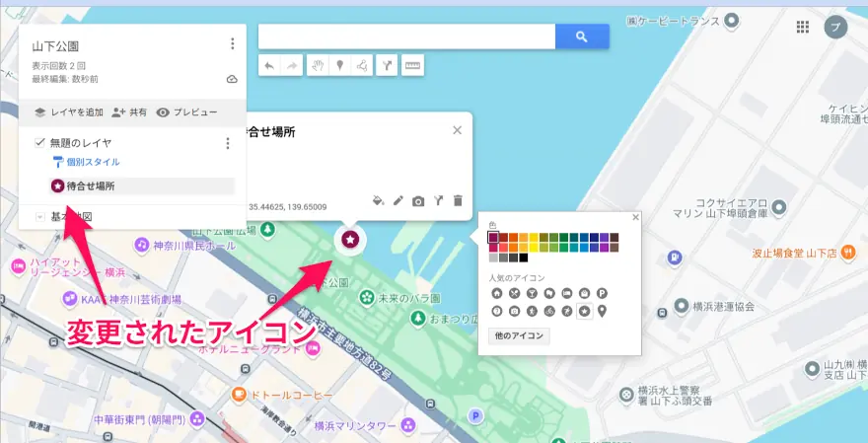
Task: Select the hand pan tool
Action: coord(318,65)
